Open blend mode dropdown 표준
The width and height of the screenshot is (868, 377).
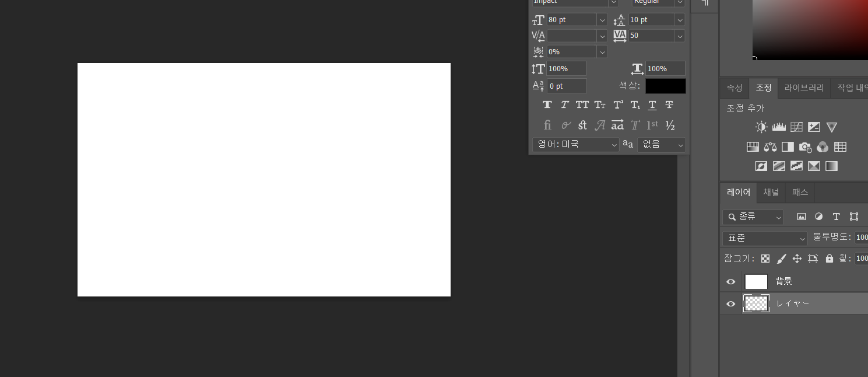coord(765,238)
